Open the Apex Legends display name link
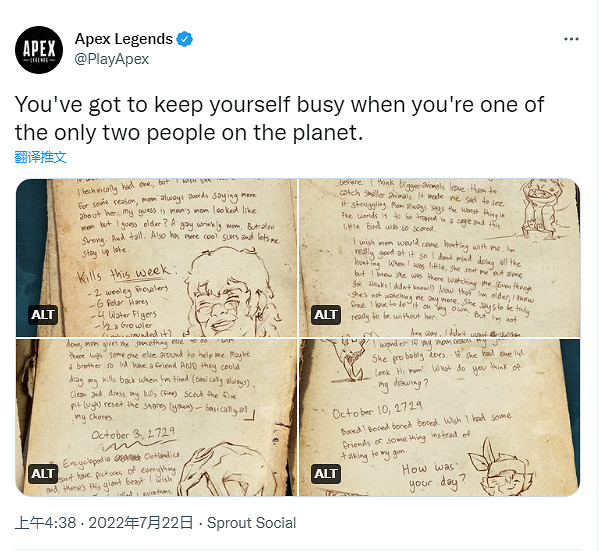Viewport: 599px width, 551px height. tap(124, 39)
